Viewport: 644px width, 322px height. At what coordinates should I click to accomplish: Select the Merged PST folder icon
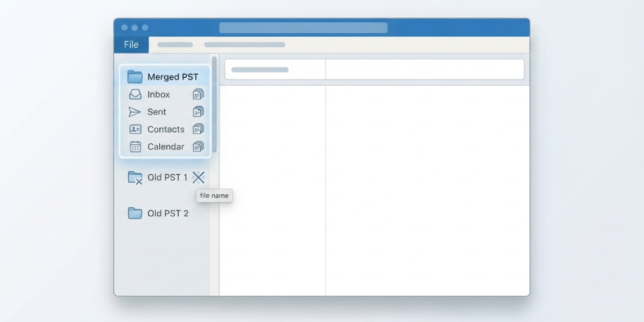[135, 77]
